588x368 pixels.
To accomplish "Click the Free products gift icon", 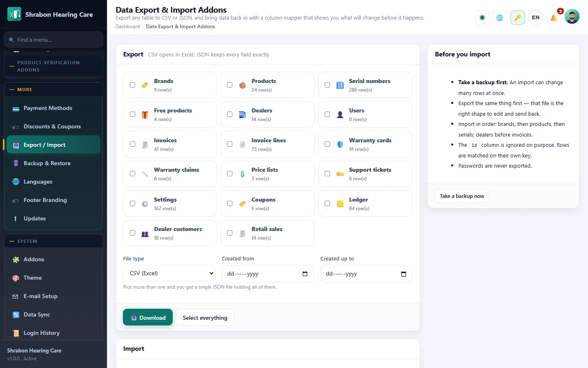I will click(145, 115).
